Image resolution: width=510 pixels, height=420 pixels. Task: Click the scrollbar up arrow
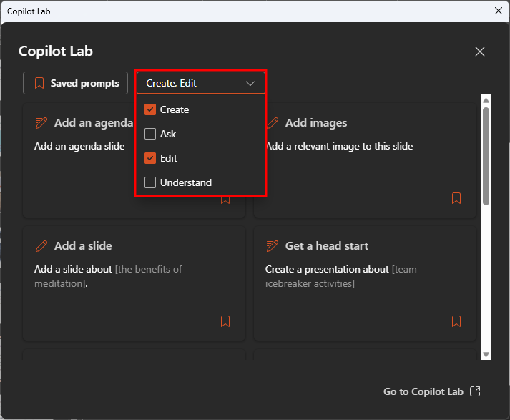(x=486, y=100)
